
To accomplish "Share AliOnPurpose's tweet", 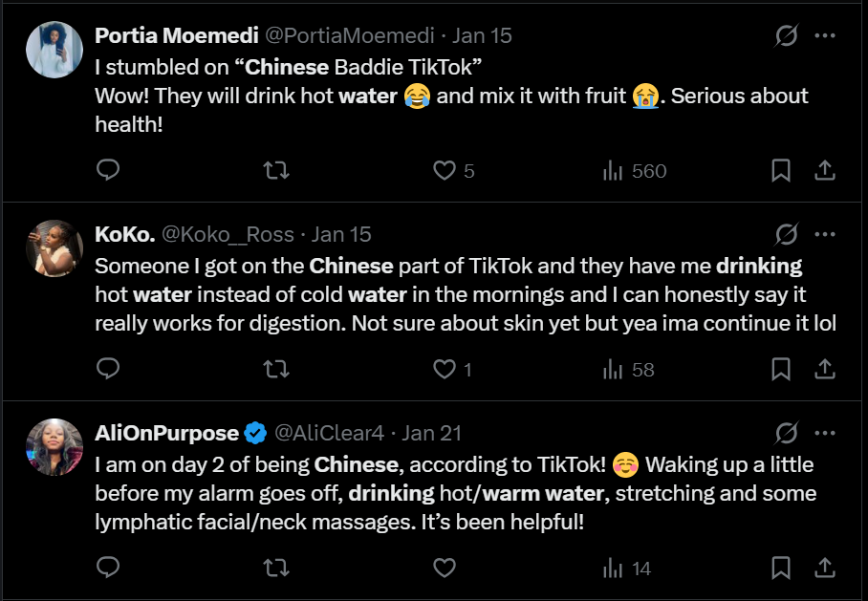I will (824, 568).
